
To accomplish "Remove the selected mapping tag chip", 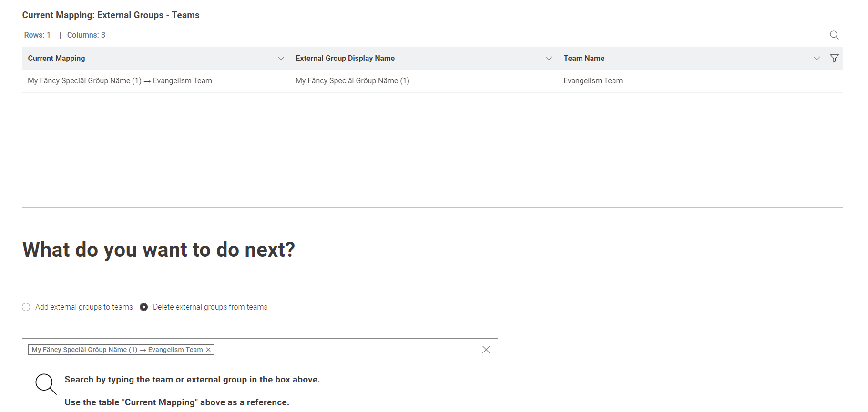I will [x=208, y=350].
